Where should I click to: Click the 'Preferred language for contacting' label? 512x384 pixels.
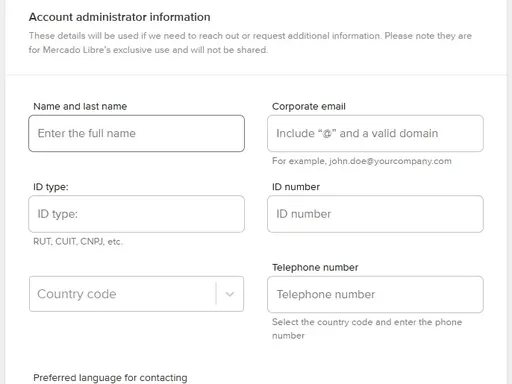coord(110,378)
